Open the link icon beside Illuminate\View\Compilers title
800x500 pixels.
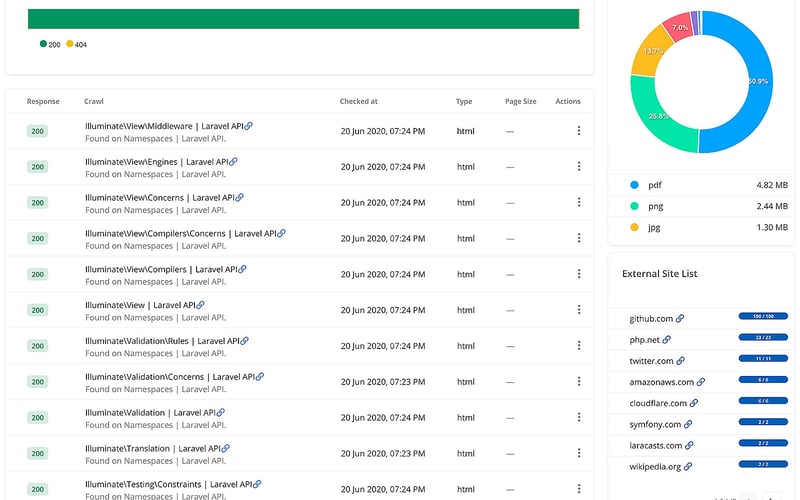242,269
